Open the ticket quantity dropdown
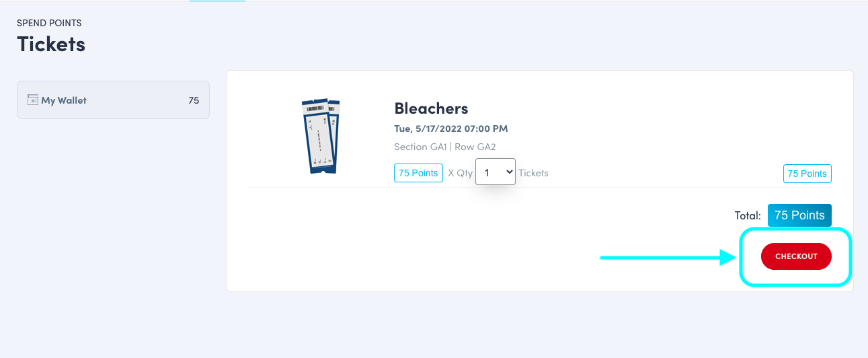The height and width of the screenshot is (358, 868). click(495, 172)
